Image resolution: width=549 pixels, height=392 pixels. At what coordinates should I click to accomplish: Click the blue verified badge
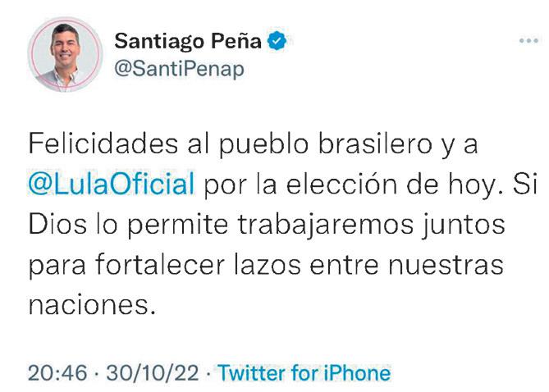pyautogui.click(x=277, y=40)
